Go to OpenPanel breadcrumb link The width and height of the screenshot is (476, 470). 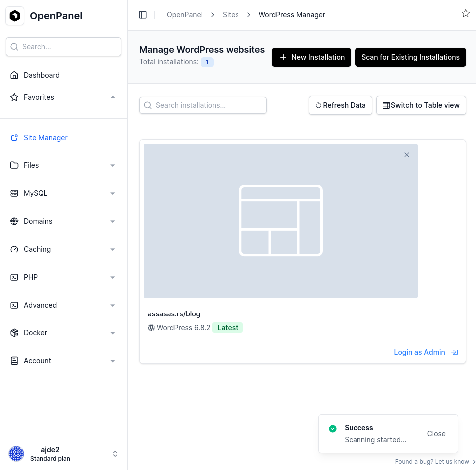coord(185,15)
